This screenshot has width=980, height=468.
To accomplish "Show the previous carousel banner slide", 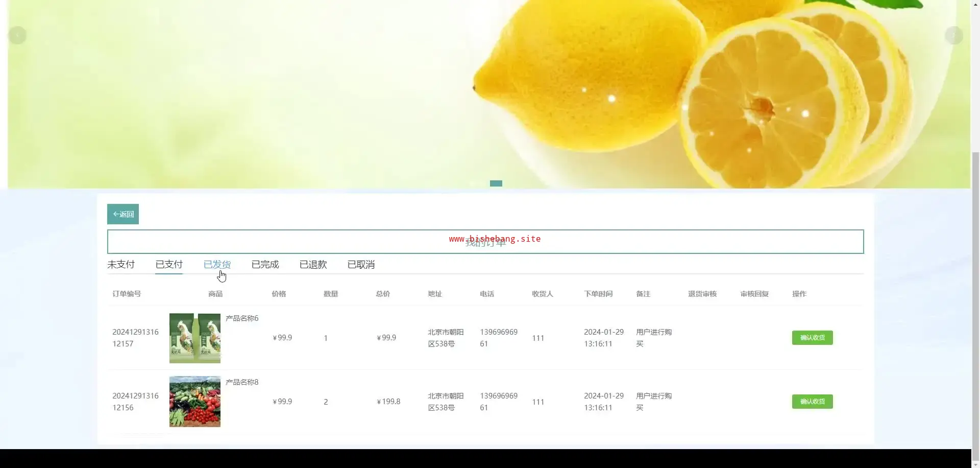I will click(x=17, y=35).
